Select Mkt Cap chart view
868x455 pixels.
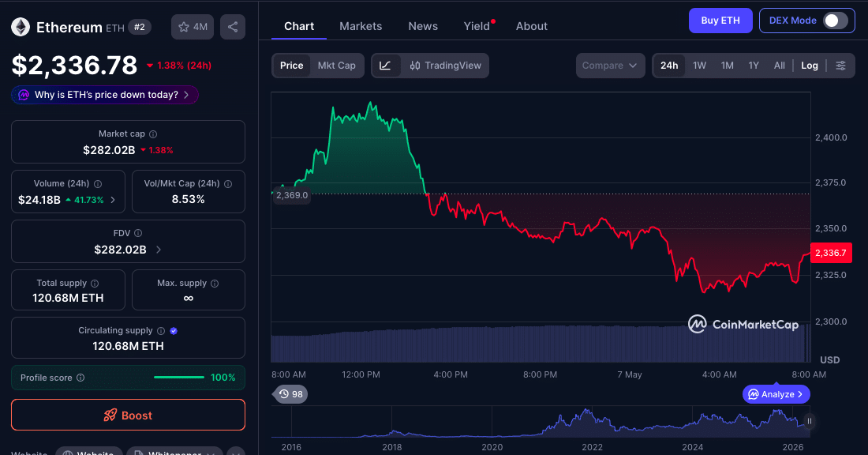(x=337, y=66)
